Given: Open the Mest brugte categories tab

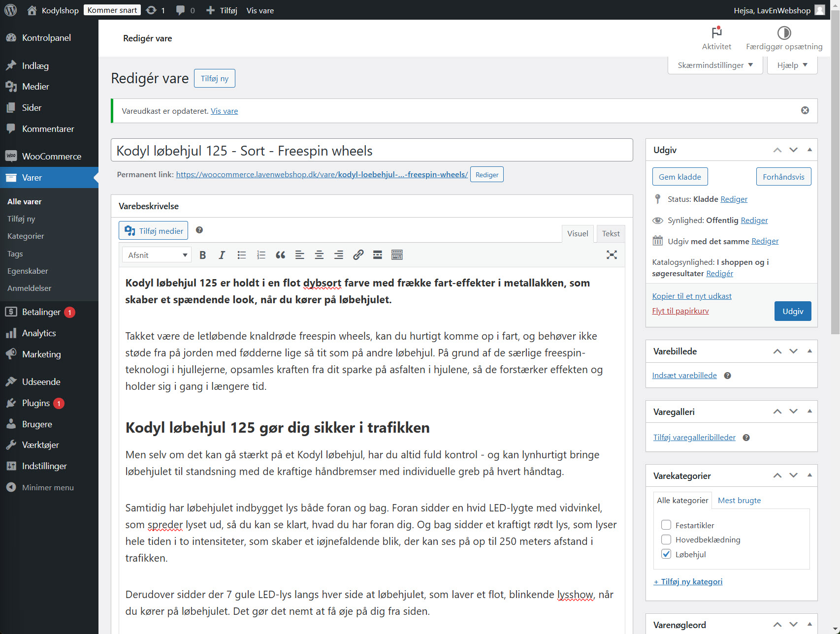Looking at the screenshot, I should point(739,500).
